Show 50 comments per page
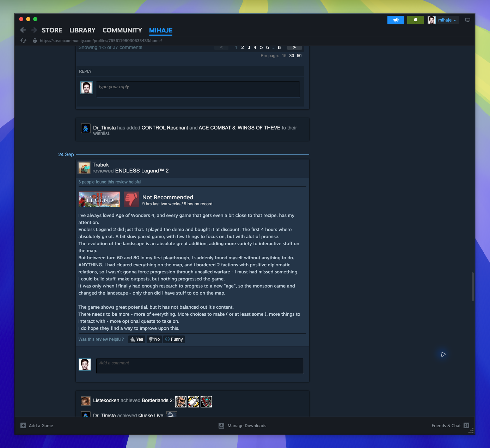Viewport: 490px width, 448px height. [x=299, y=56]
